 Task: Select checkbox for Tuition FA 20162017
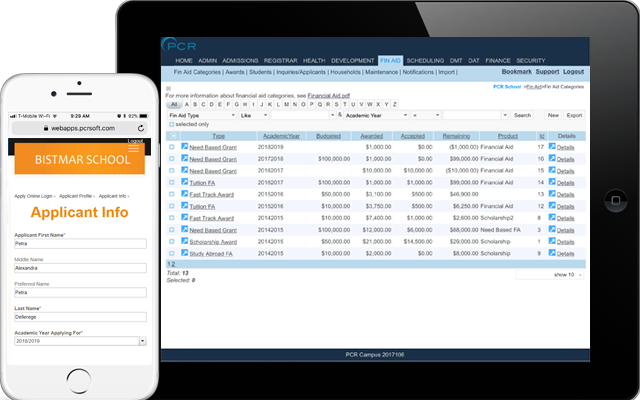click(x=172, y=182)
